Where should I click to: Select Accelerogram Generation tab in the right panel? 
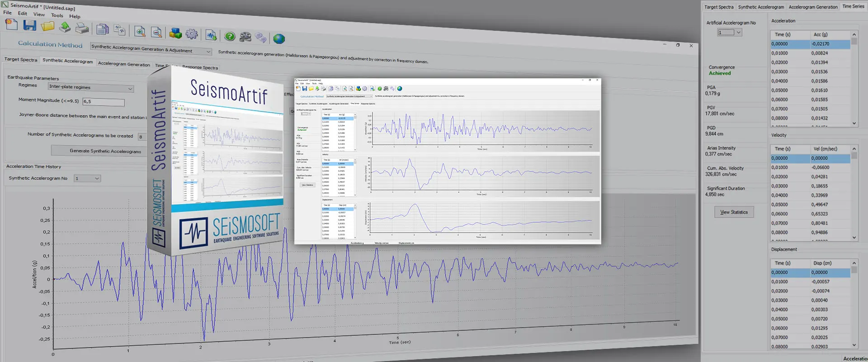click(813, 7)
